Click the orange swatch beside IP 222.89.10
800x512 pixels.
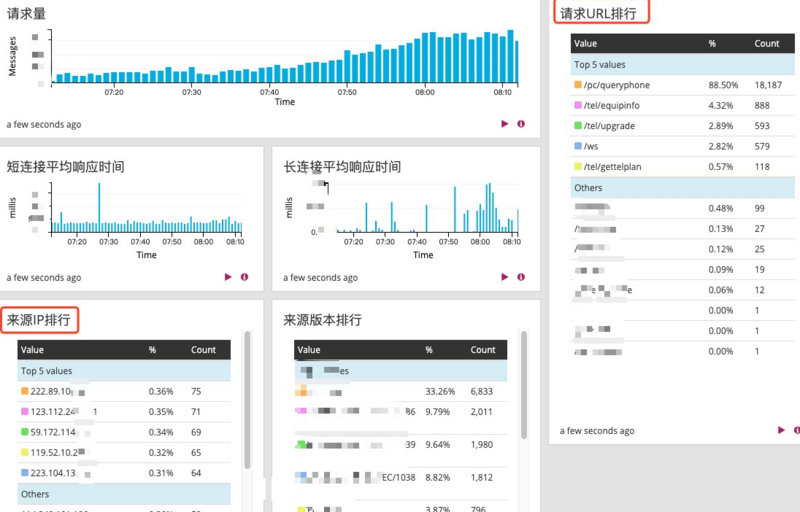click(24, 391)
